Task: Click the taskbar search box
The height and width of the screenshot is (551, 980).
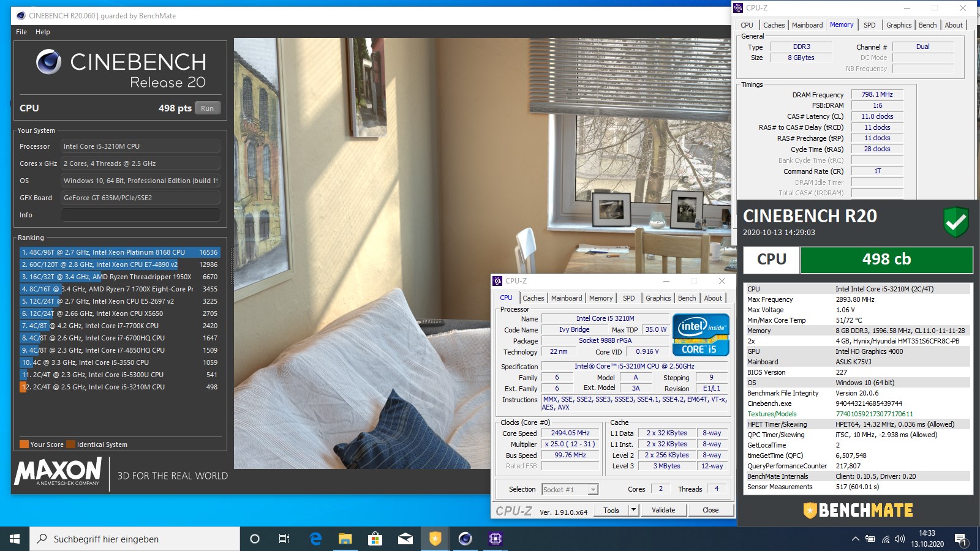Action: point(135,539)
